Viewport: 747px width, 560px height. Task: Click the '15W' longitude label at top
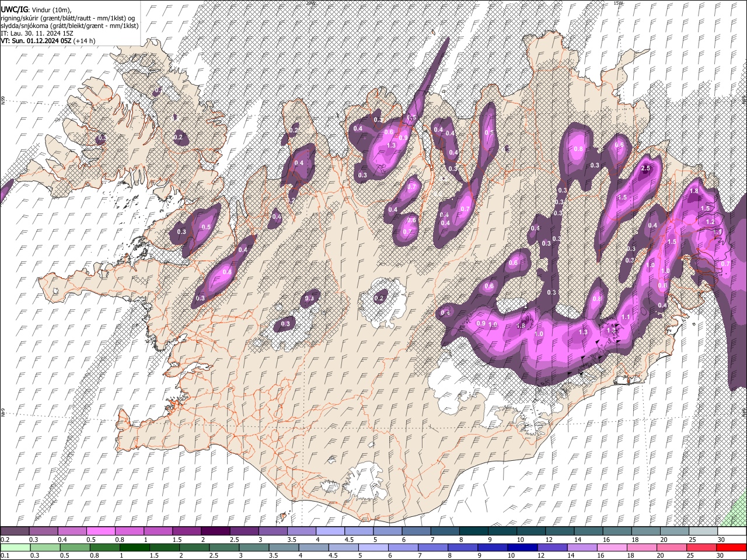pyautogui.click(x=619, y=3)
